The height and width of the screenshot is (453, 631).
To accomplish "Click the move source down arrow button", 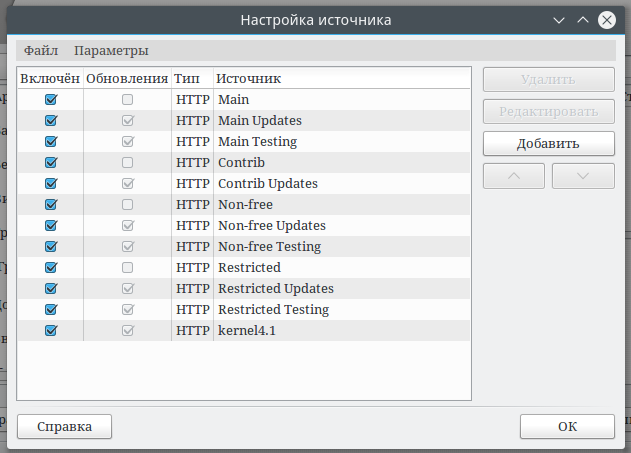I will (x=583, y=175).
